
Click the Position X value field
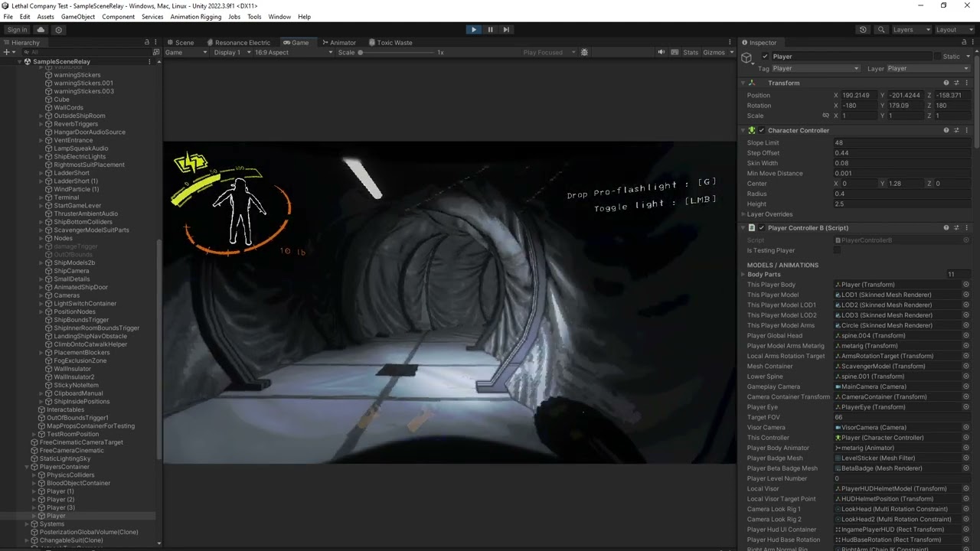[x=860, y=95]
